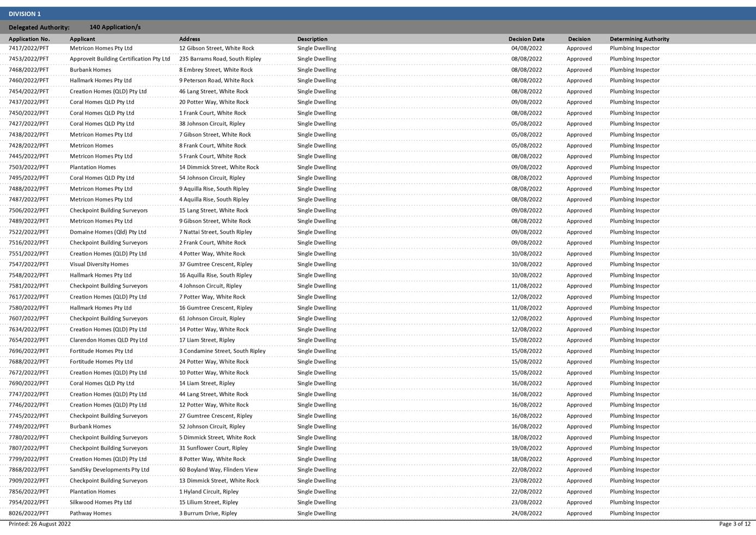Click address '15 Lang Street, White Rock'
Viewport: 756px width, 535px height.
click(214, 210)
